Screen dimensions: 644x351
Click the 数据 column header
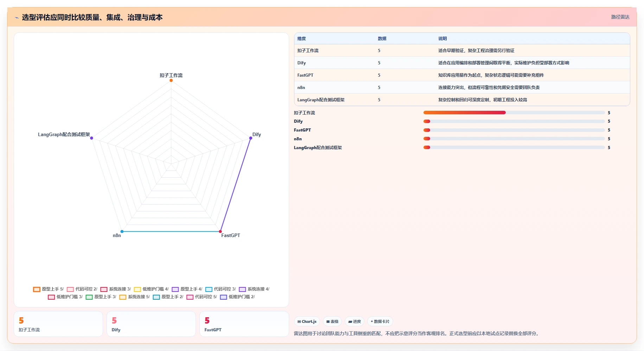[x=382, y=39]
